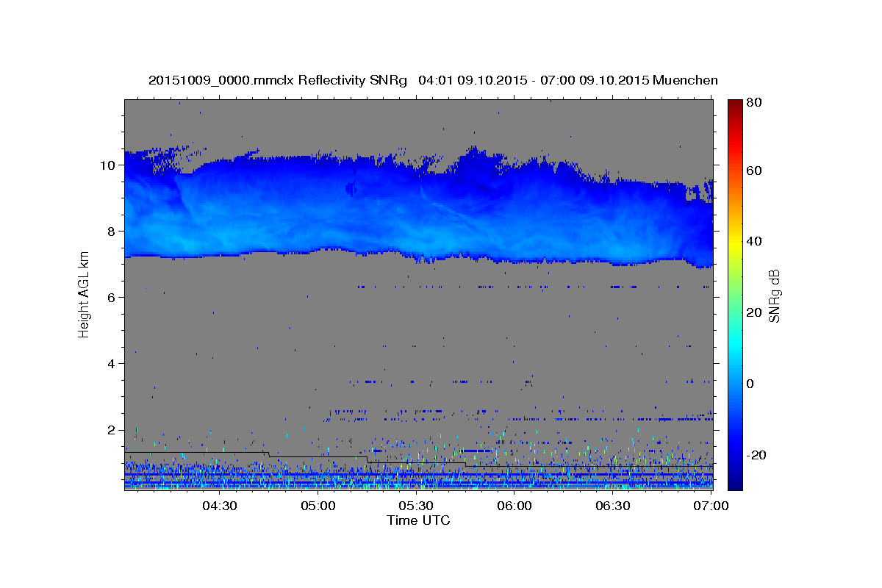This screenshot has height=588, width=882.
Task: Click the 04:30 time tick label
Action: [219, 506]
